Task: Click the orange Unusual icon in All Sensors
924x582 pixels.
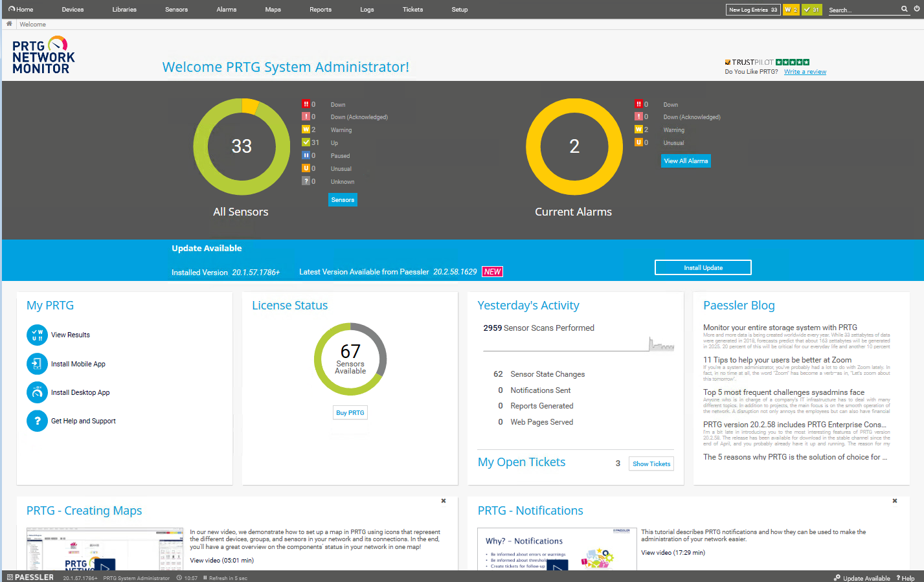Action: pos(306,168)
